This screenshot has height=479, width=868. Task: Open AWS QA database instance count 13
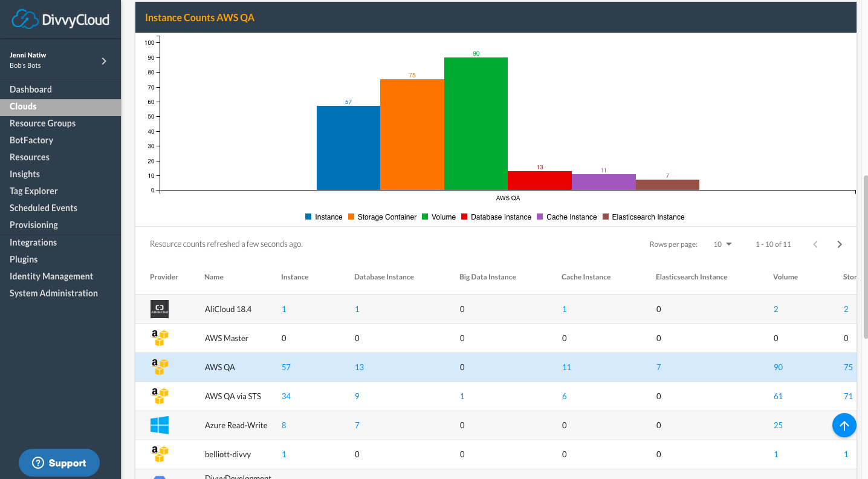(x=359, y=367)
